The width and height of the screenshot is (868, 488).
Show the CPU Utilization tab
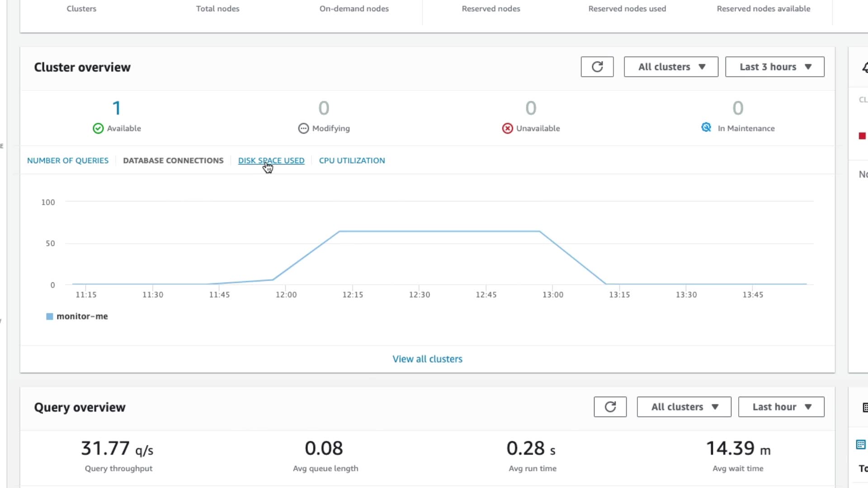pos(352,160)
